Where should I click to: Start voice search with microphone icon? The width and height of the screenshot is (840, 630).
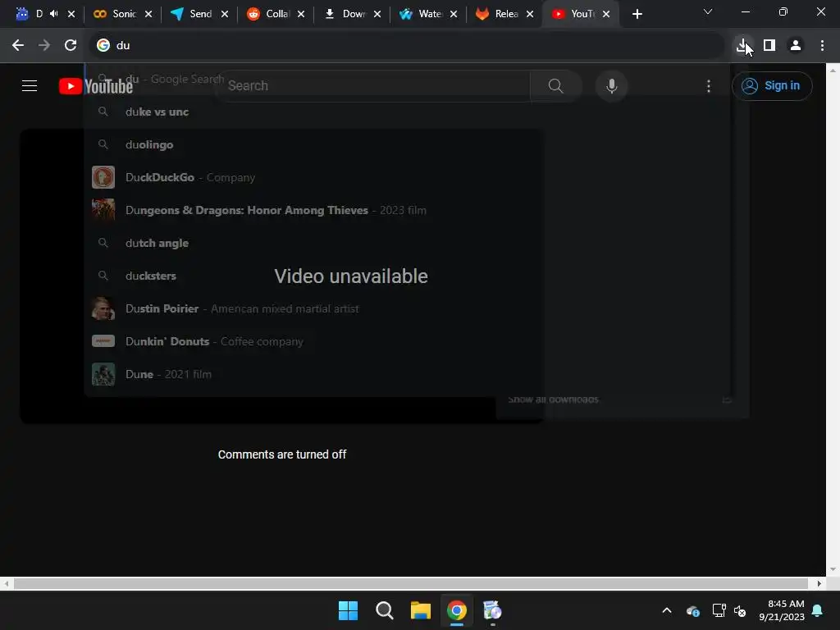click(611, 85)
